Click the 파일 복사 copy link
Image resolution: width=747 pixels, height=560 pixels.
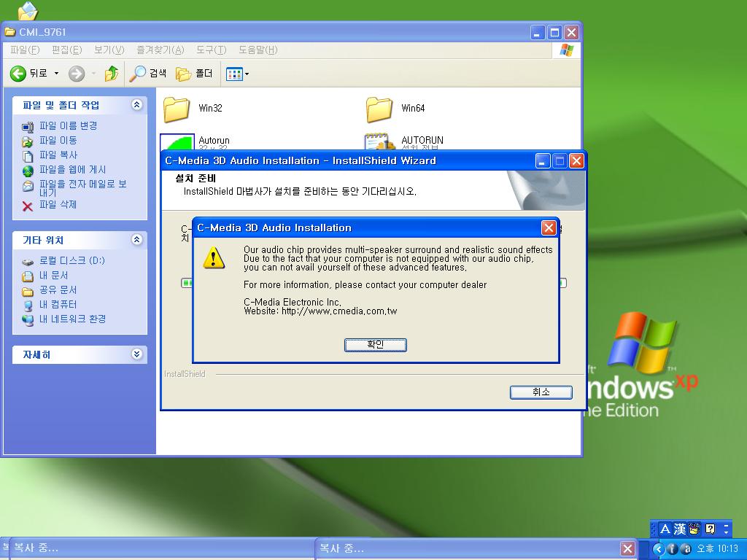[58, 155]
